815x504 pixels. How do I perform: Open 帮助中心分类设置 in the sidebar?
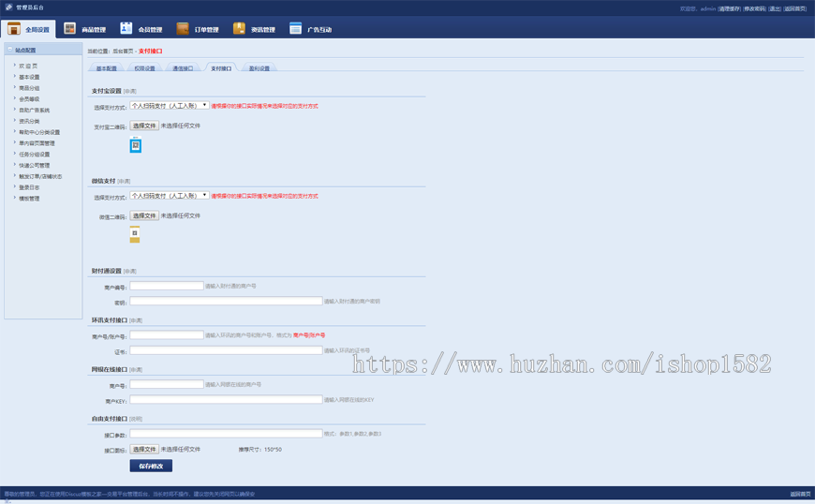tap(39, 132)
